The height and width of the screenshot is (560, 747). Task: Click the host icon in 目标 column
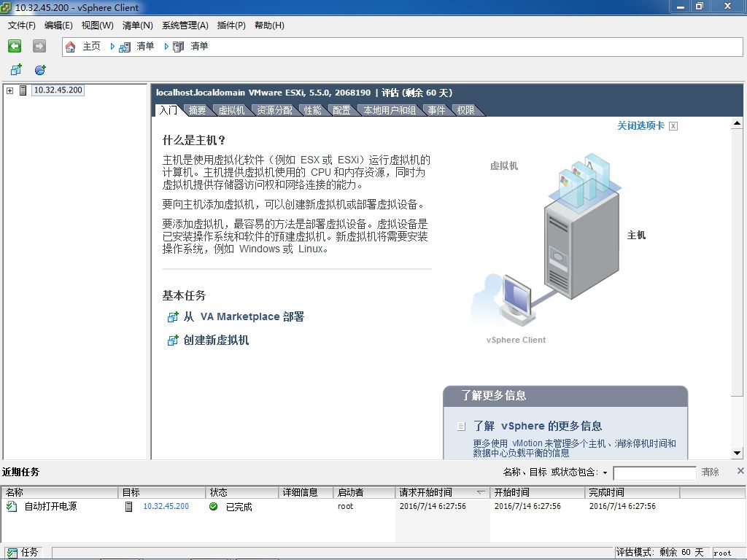[128, 506]
